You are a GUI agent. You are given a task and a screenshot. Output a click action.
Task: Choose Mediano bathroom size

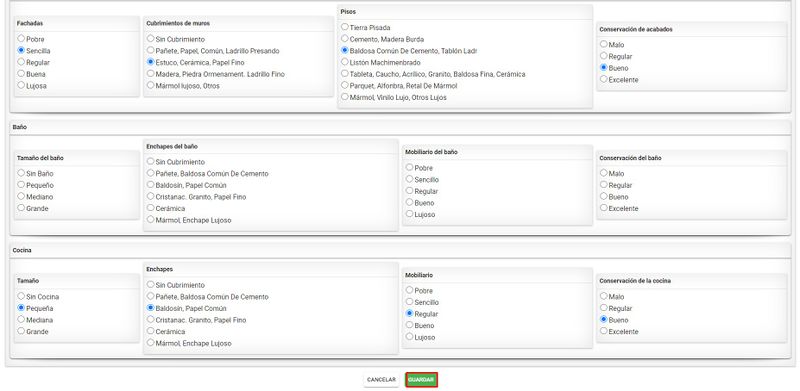[21, 197]
